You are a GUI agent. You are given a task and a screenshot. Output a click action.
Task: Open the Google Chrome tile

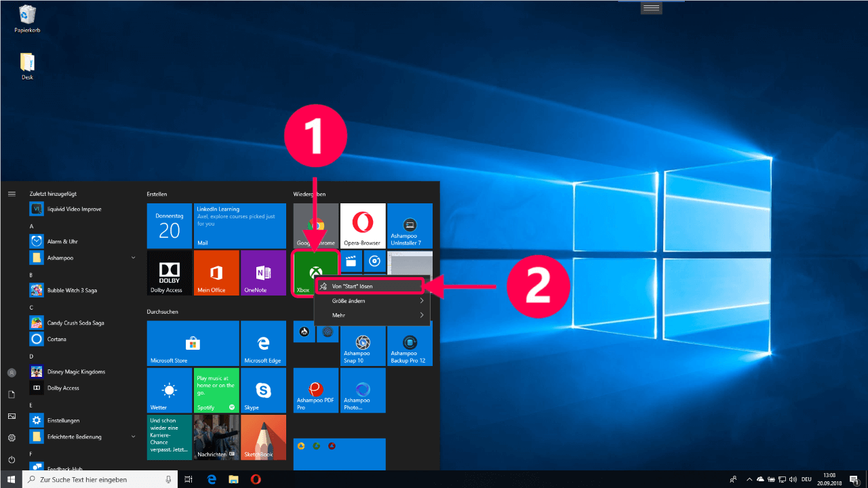(x=316, y=226)
